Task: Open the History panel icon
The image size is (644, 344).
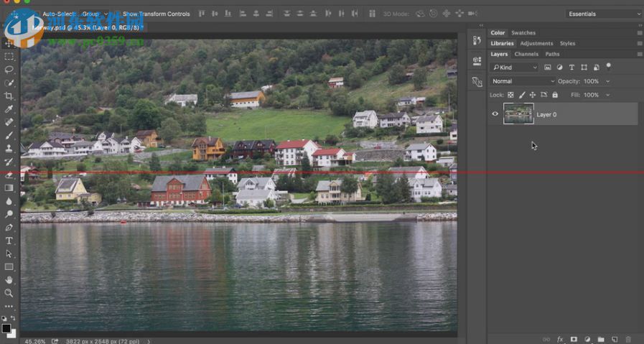Action: (477, 40)
